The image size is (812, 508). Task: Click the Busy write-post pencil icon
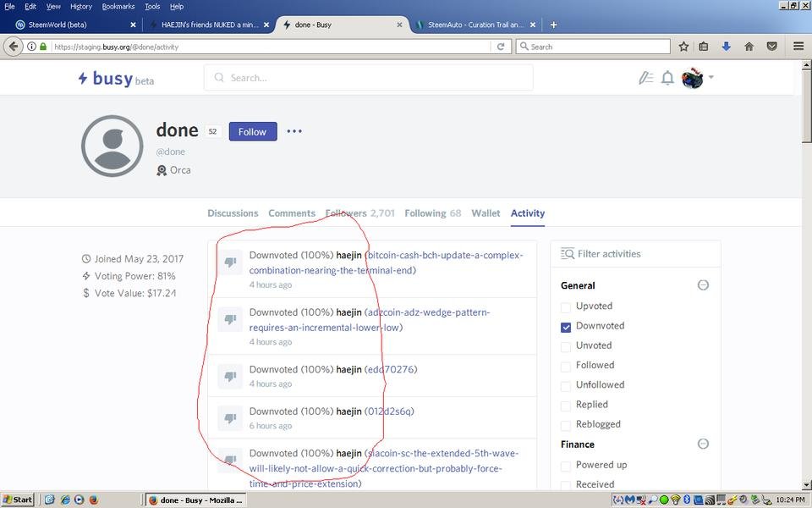point(645,78)
